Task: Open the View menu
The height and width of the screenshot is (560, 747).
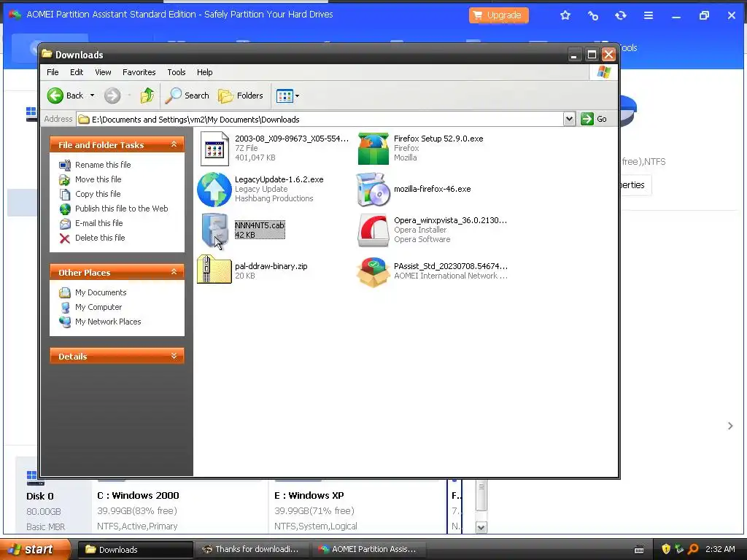Action: [103, 72]
